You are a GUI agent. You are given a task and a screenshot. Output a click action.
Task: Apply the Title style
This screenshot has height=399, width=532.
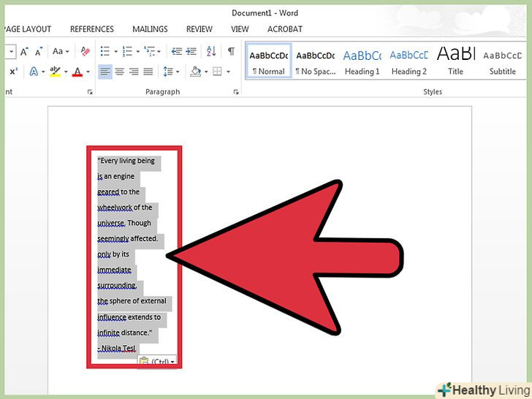456,61
